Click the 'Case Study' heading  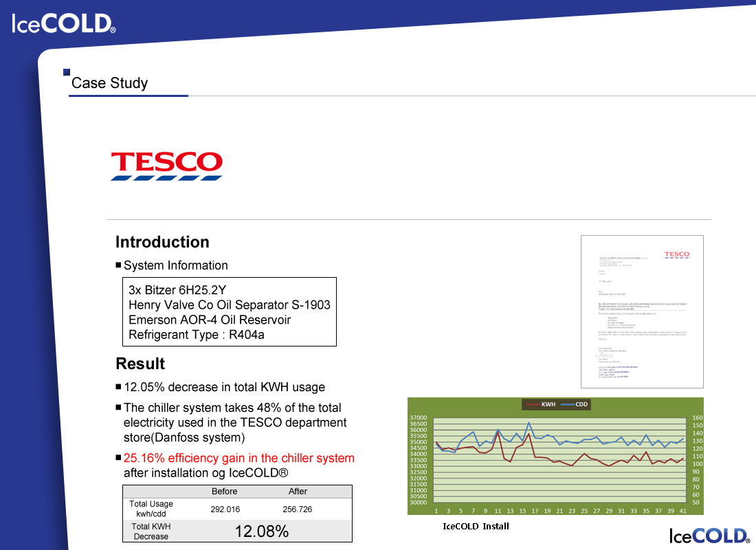[109, 83]
